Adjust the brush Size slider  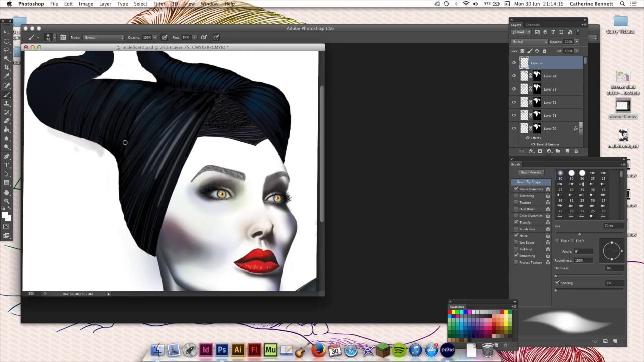click(579, 234)
